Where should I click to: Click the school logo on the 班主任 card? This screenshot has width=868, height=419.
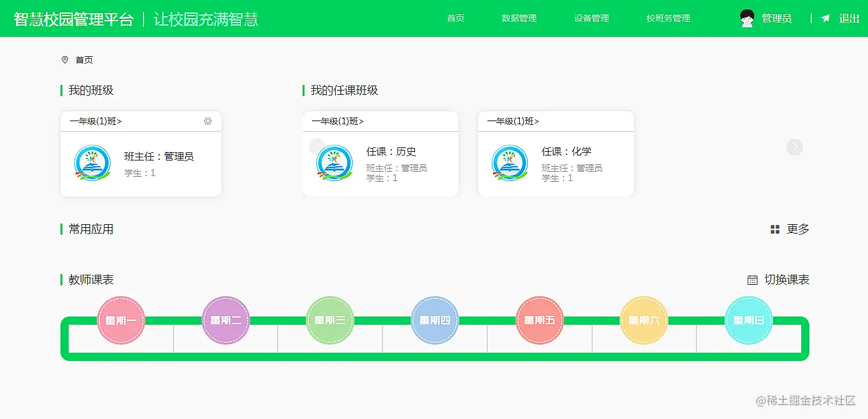(x=92, y=164)
